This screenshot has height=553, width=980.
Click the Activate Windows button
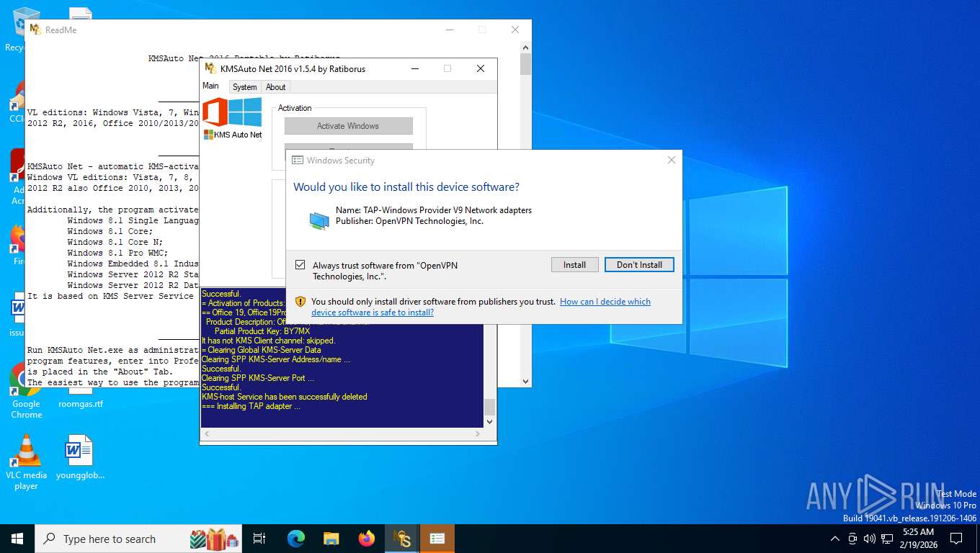tap(348, 126)
